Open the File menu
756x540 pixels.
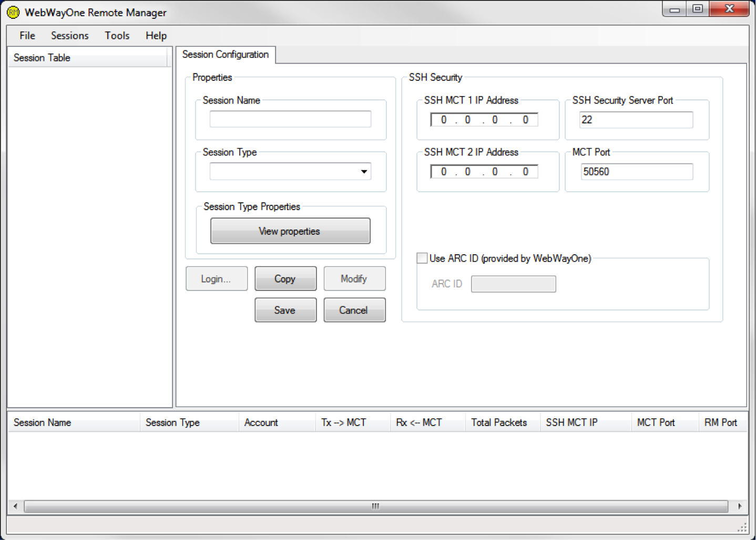click(x=27, y=36)
